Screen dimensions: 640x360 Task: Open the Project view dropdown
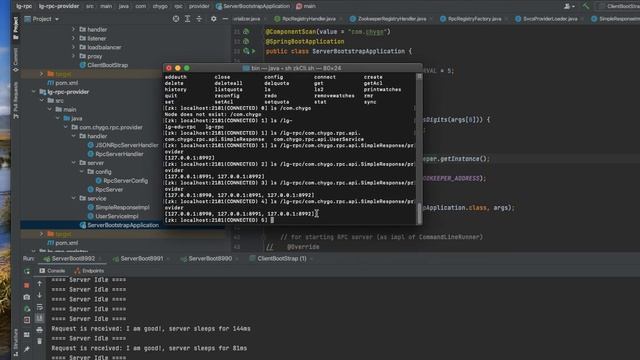click(x=42, y=19)
